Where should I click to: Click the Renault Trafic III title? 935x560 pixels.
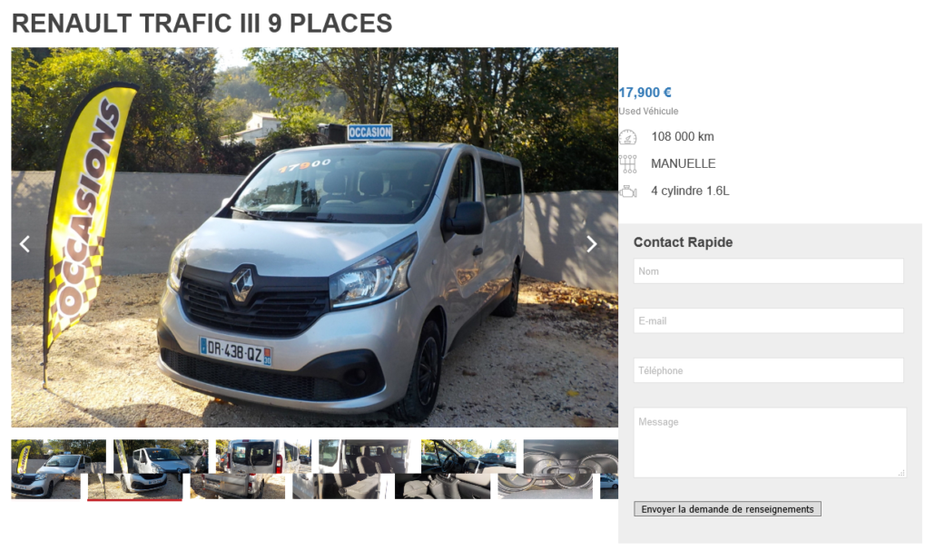(202, 24)
